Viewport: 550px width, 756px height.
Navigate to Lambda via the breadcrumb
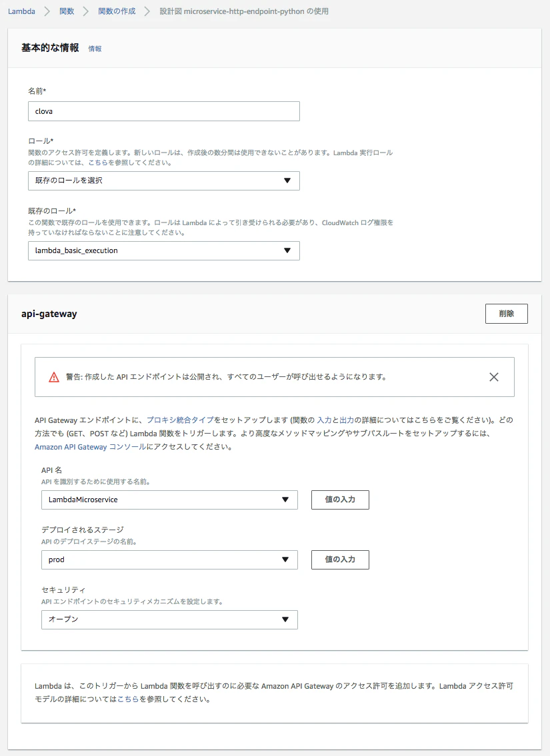[x=20, y=11]
